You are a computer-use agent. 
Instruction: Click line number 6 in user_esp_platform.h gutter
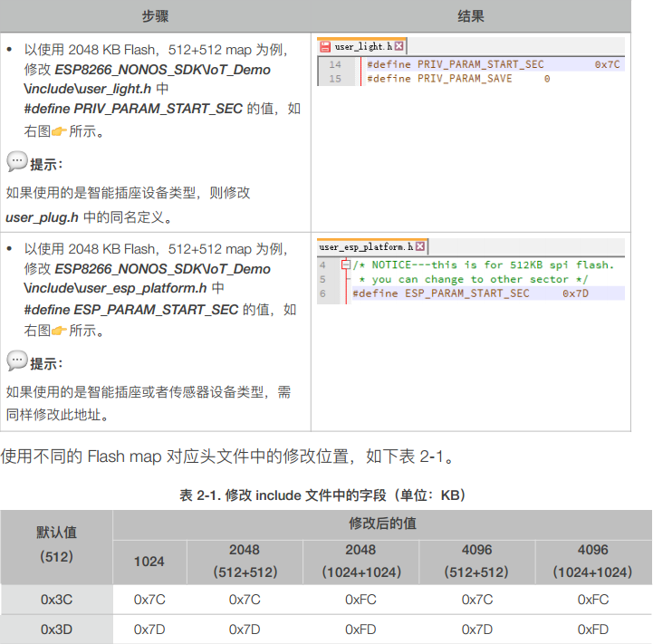322,293
